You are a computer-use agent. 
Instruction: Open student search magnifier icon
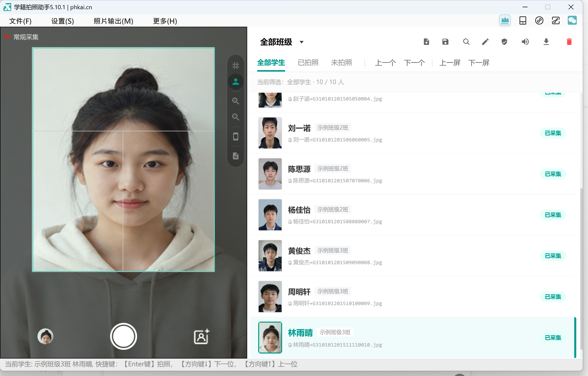pyautogui.click(x=466, y=42)
